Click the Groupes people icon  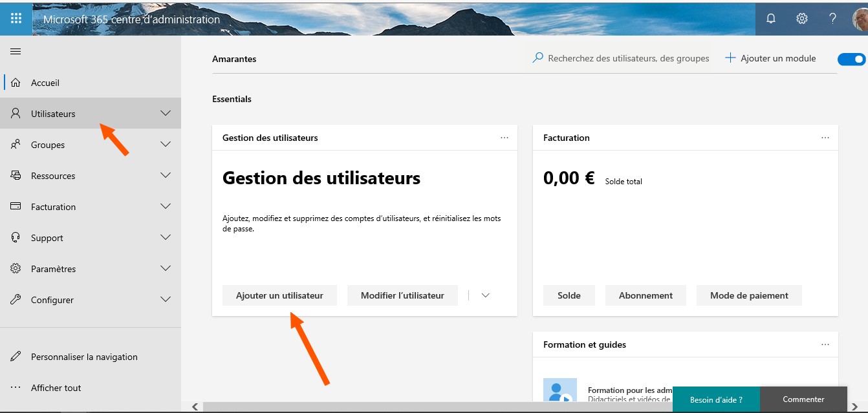pos(16,145)
